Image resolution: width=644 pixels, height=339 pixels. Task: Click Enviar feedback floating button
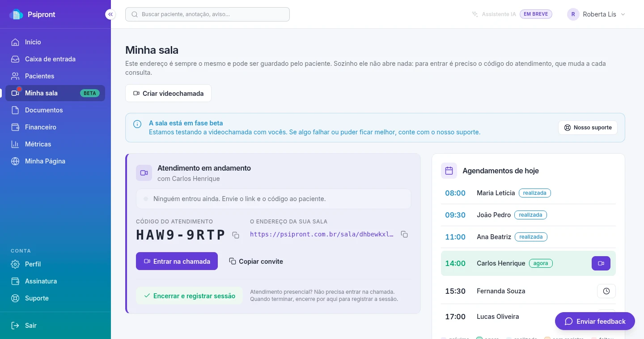coord(595,321)
